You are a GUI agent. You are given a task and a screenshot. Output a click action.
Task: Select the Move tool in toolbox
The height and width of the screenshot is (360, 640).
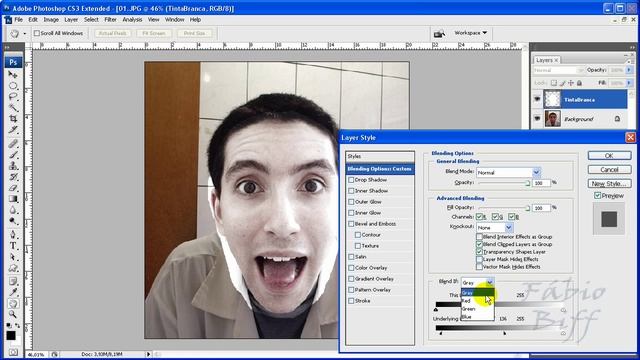pyautogui.click(x=13, y=75)
